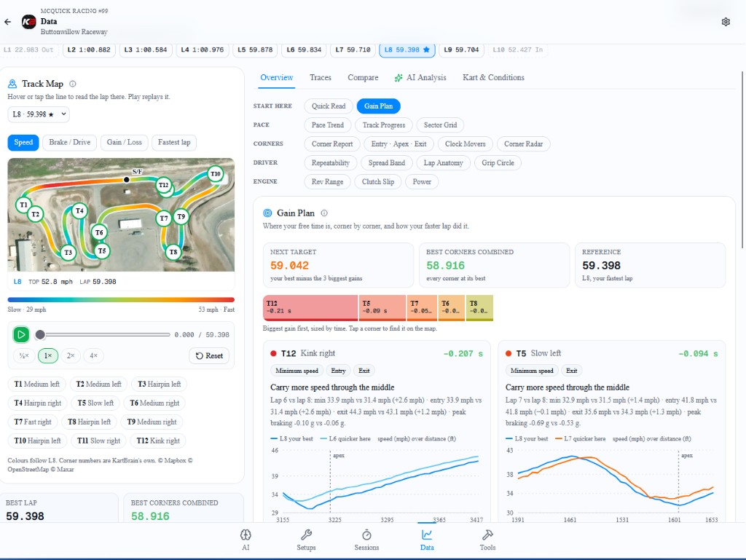Switch to the Compare tab
Viewport: 746px width, 560px height.
[x=363, y=77]
